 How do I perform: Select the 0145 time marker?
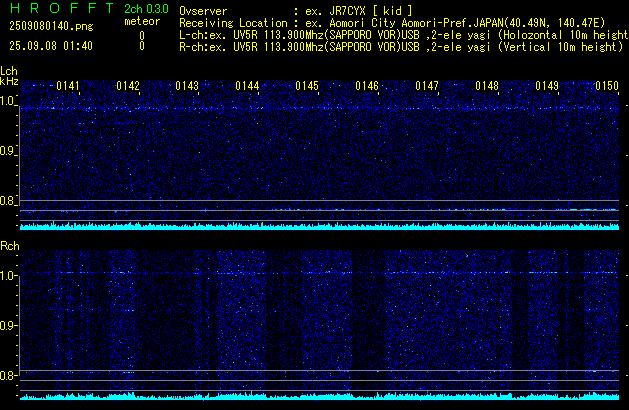pyautogui.click(x=307, y=86)
